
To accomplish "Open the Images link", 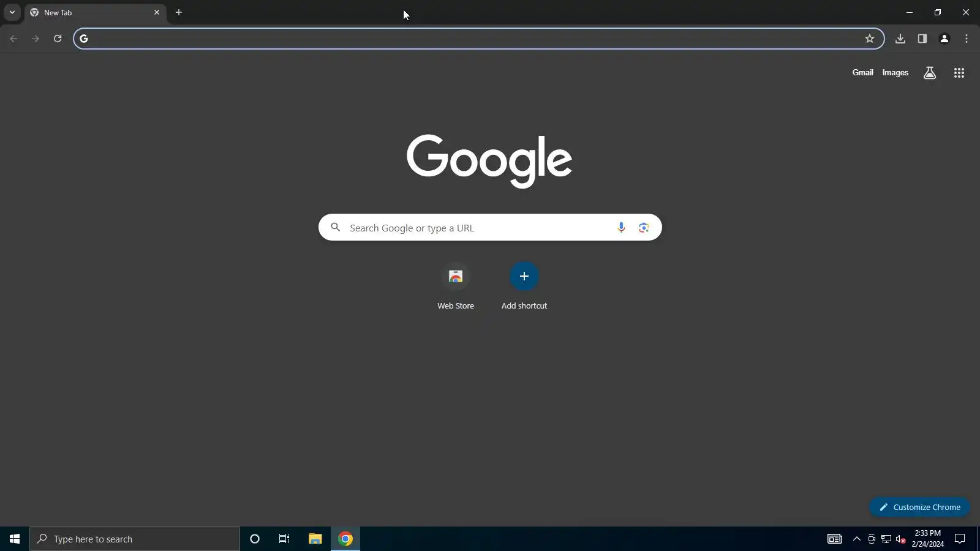I will (895, 73).
